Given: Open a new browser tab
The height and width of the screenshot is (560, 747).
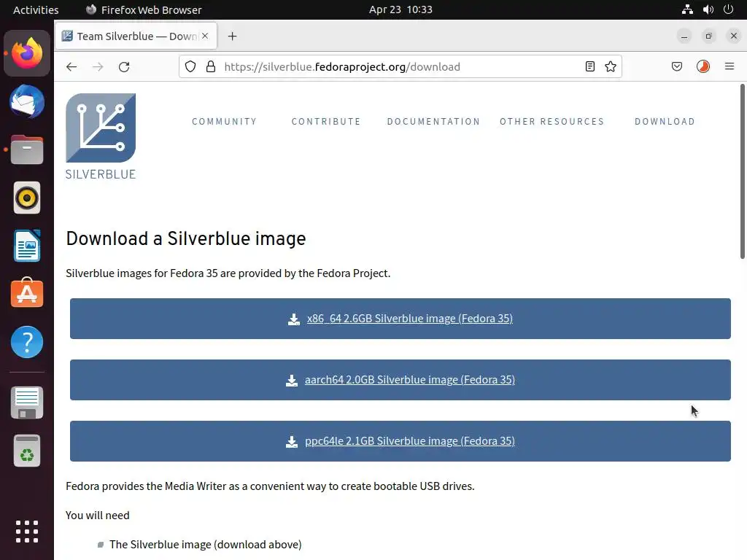Looking at the screenshot, I should click(x=232, y=36).
